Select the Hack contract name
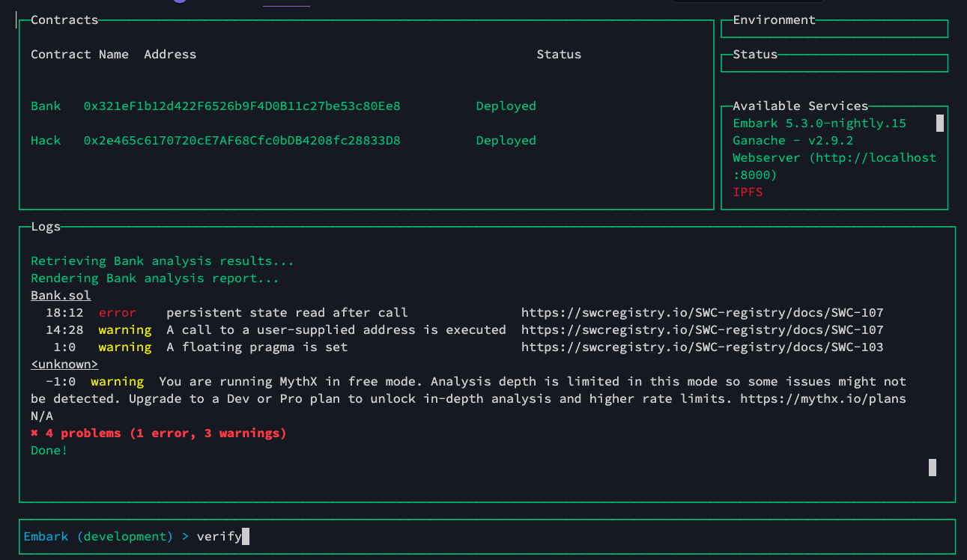The width and height of the screenshot is (967, 560). point(46,140)
